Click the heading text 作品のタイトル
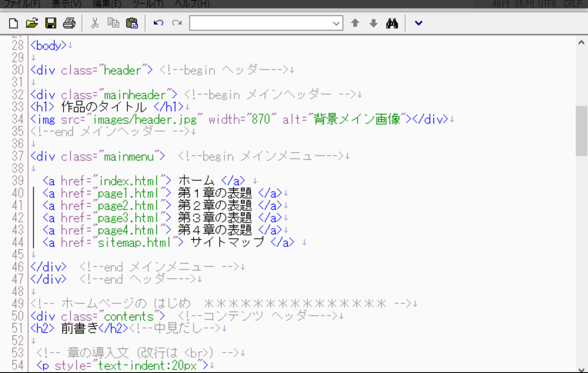Viewport: 588px width, 373px height. [104, 107]
